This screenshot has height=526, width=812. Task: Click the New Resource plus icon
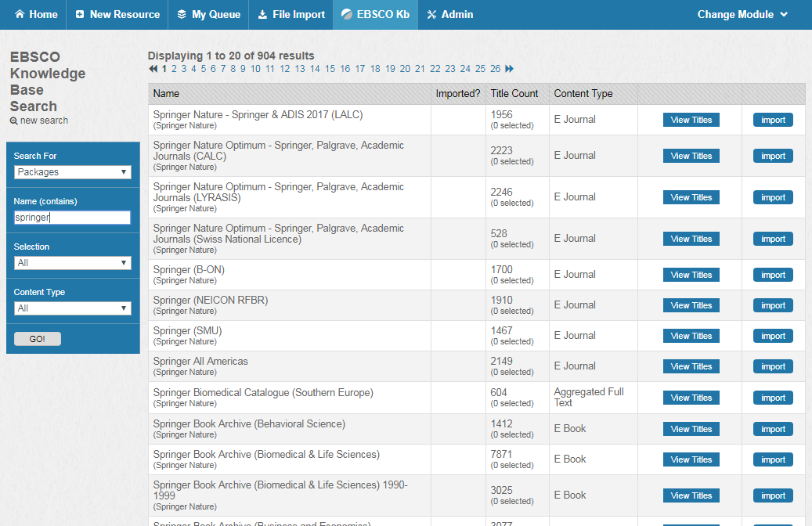pyautogui.click(x=80, y=14)
